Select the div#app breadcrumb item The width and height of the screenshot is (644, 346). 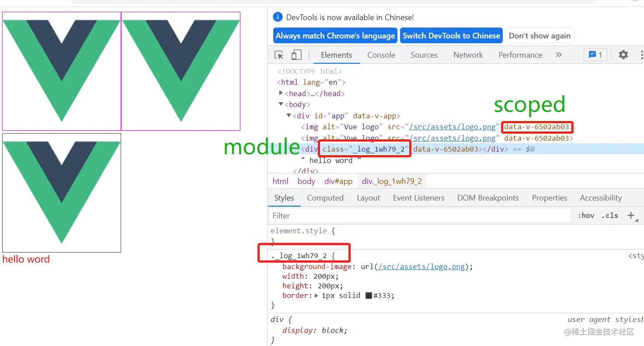click(x=338, y=181)
